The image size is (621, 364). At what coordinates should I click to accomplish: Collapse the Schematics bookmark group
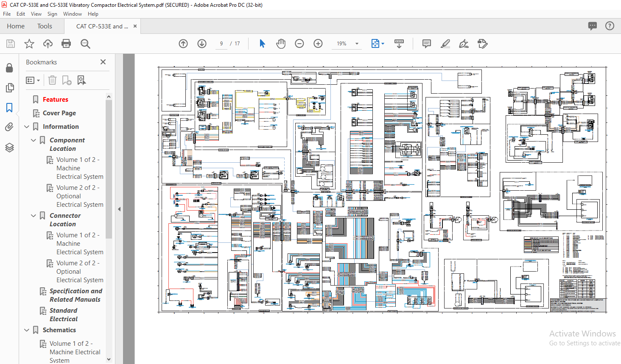27,330
